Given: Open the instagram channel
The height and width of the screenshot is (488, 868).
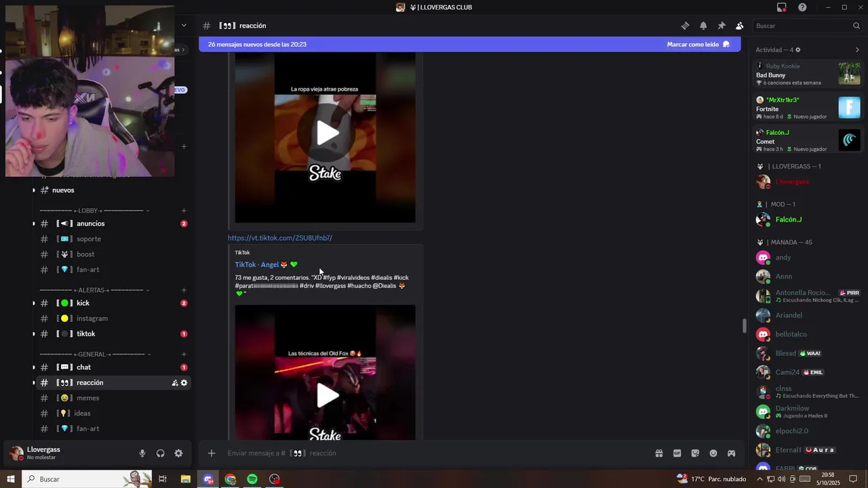Looking at the screenshot, I should coord(112,319).
